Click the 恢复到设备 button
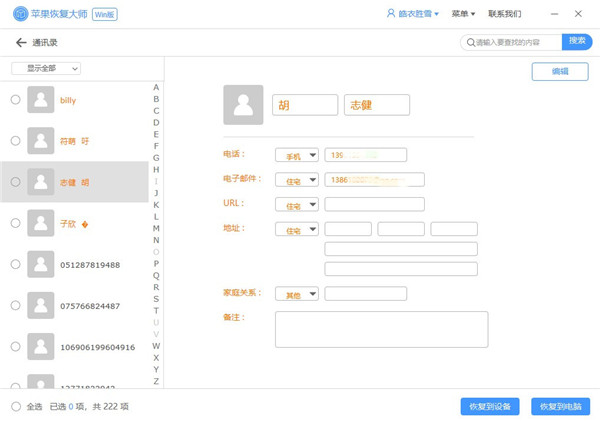This screenshot has width=600, height=421. point(489,407)
